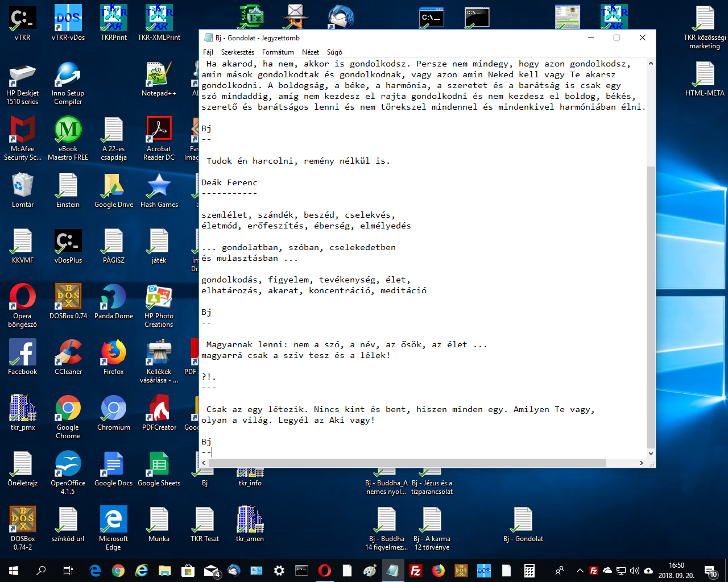Screen dimensions: 728x582
Task: Open the Action Center notifications button
Action: pyautogui.click(x=710, y=571)
